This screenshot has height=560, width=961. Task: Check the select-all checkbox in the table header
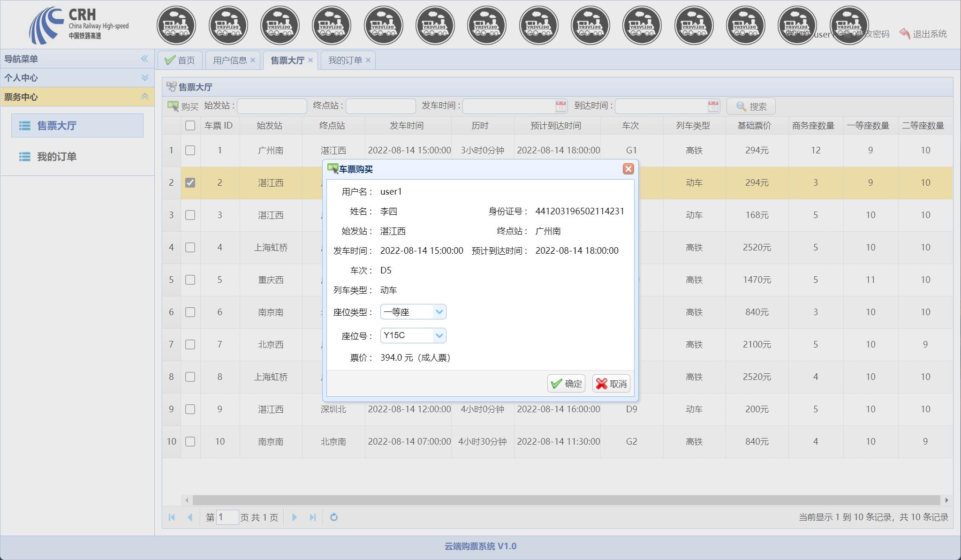[190, 126]
